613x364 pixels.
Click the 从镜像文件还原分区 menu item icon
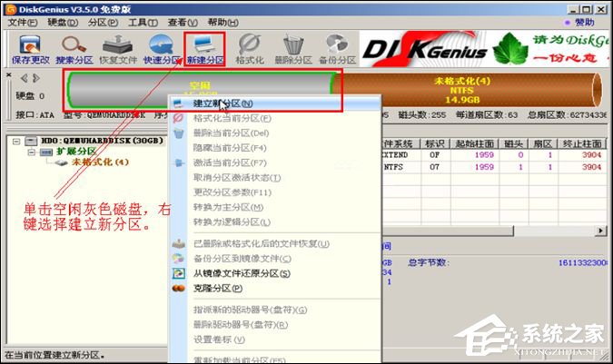click(179, 273)
